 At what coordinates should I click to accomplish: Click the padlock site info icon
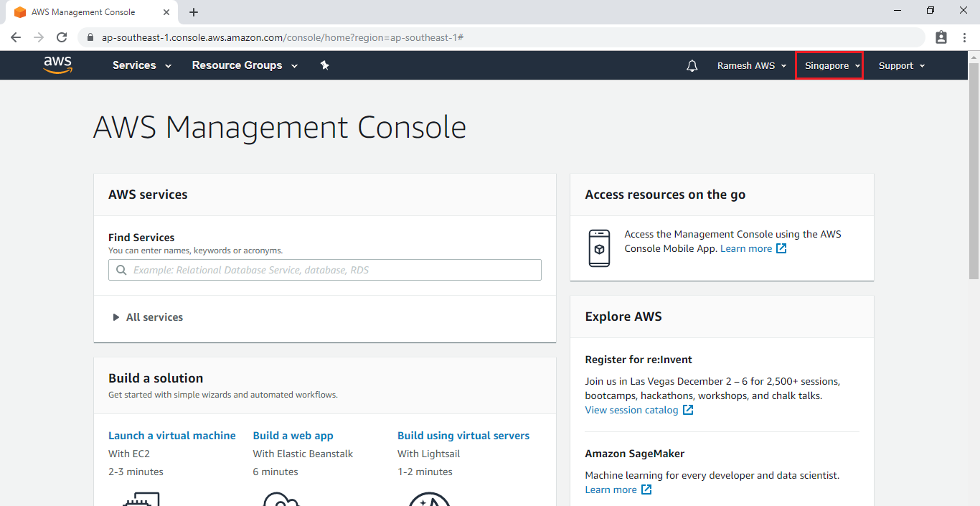[90, 37]
